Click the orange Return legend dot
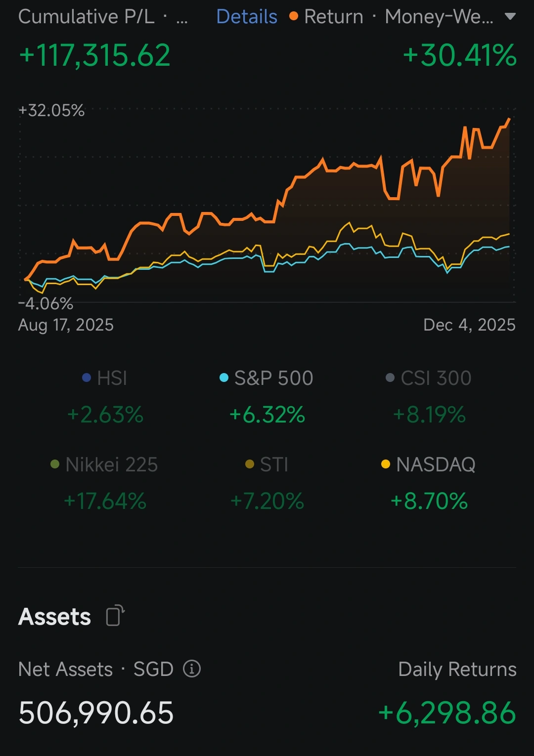 coord(294,16)
